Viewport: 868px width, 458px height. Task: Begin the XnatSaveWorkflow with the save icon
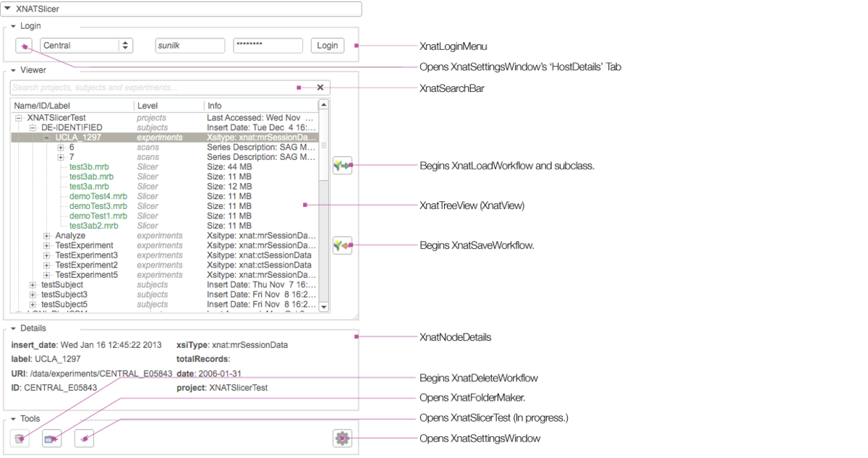342,245
